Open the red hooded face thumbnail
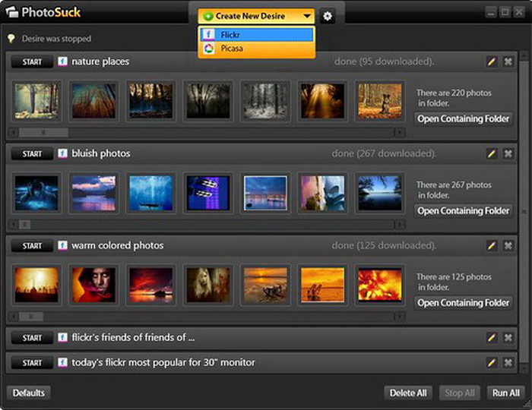Screen dimensions: 532x410 tap(93, 285)
